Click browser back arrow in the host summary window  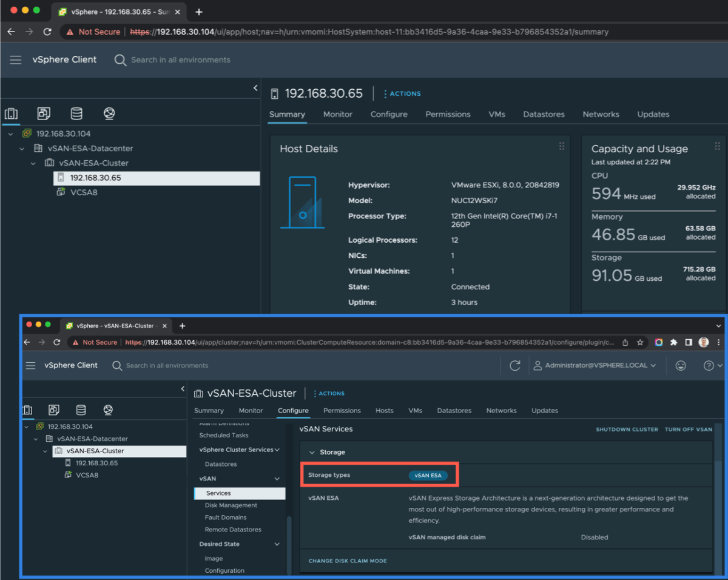(x=11, y=32)
